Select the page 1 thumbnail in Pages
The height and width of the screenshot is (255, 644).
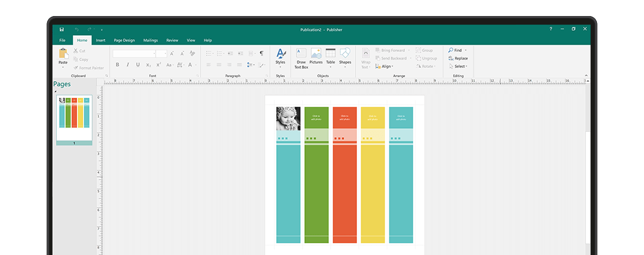(x=74, y=118)
